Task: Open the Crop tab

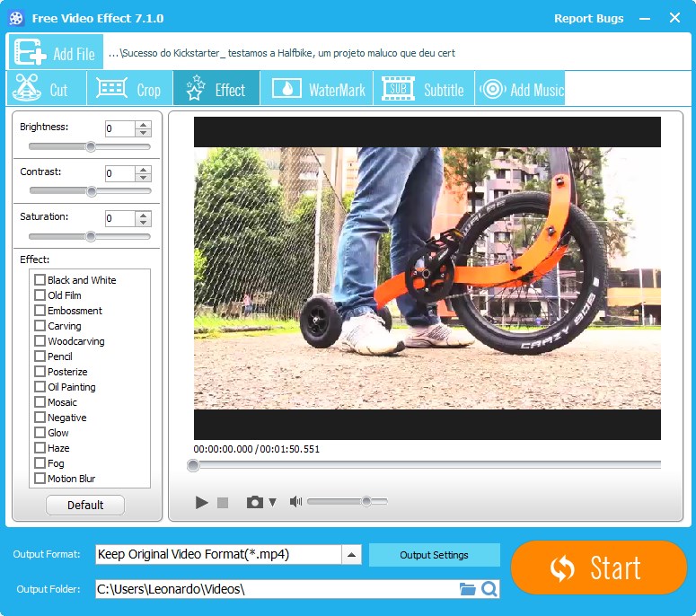Action: pyautogui.click(x=129, y=88)
